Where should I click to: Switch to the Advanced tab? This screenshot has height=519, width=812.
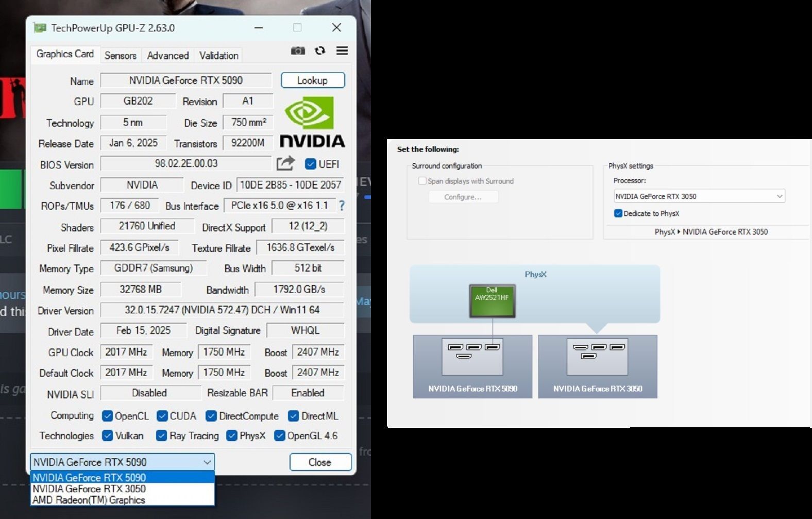pos(168,55)
